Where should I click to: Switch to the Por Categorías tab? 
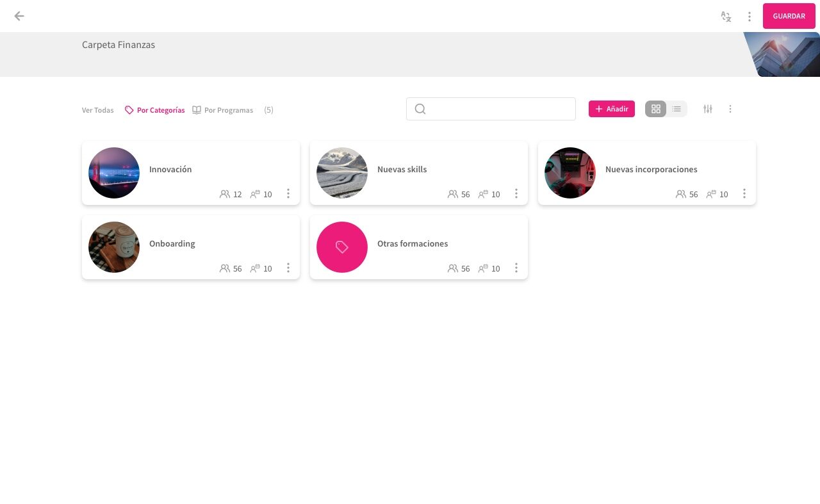click(155, 110)
